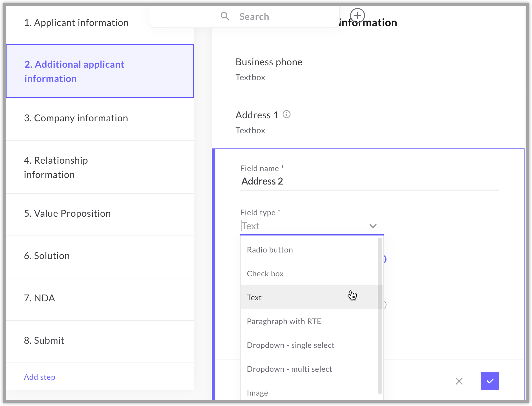Open the Value Proposition step
532x406 pixels.
(x=67, y=213)
